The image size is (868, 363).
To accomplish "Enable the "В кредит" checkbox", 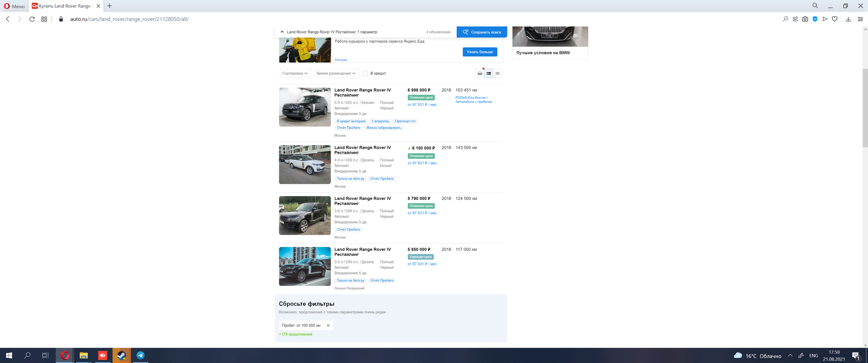I will pos(365,73).
